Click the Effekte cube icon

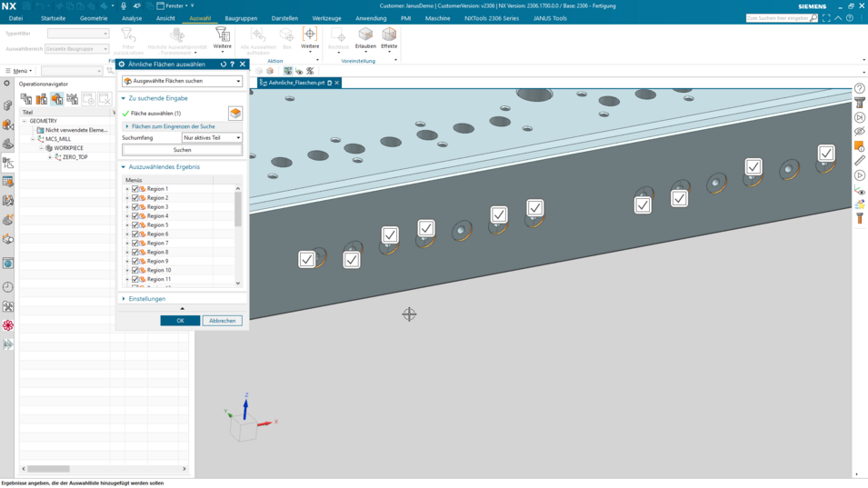(389, 35)
